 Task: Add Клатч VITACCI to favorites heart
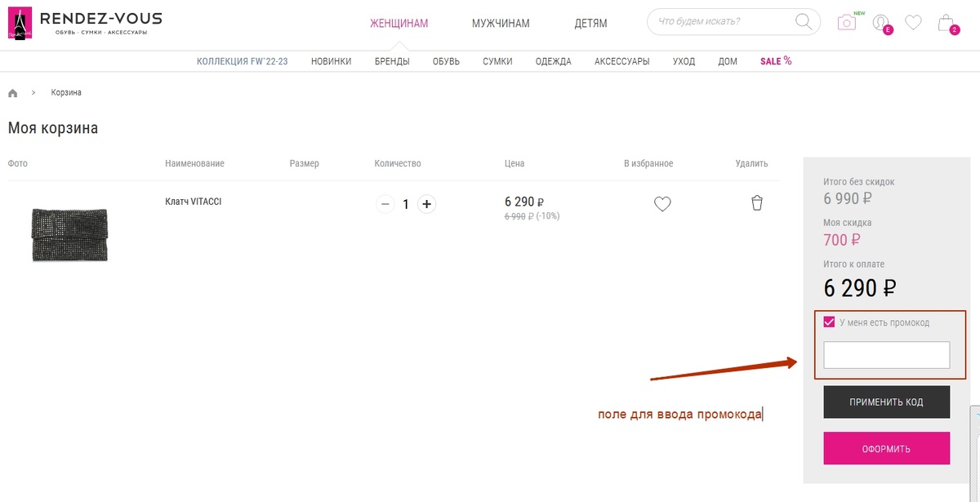point(662,204)
